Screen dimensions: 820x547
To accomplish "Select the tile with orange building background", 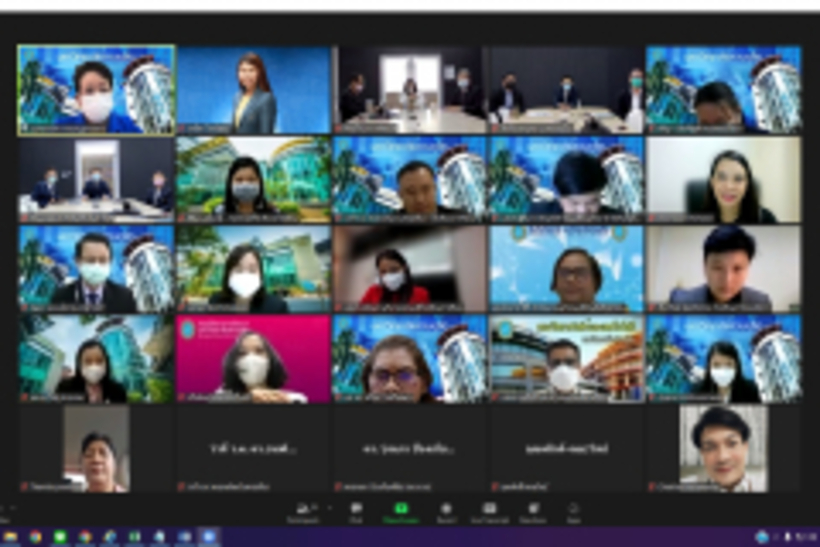I will click(567, 359).
